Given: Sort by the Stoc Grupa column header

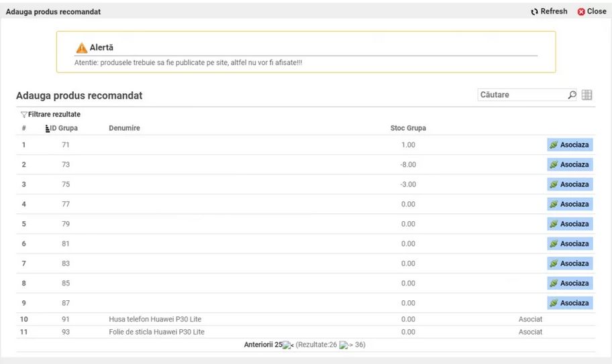Looking at the screenshot, I should click(408, 128).
